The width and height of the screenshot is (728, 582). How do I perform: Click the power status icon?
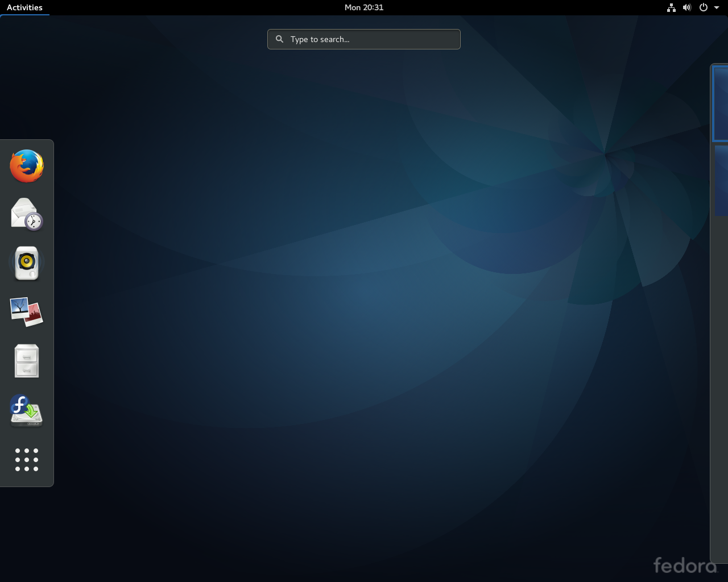pos(704,7)
